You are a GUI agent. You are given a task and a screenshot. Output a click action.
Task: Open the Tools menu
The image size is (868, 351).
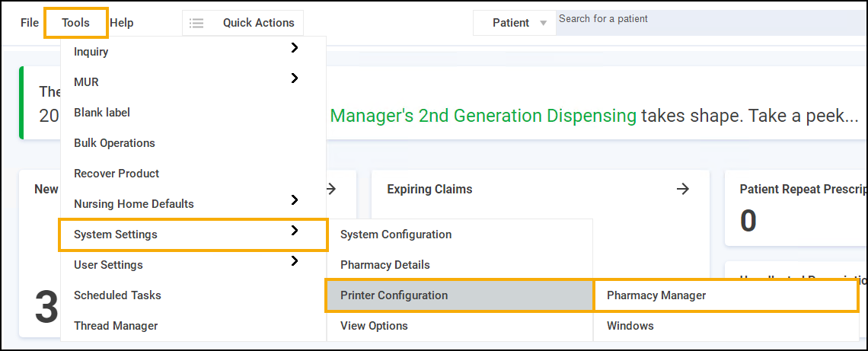coord(75,23)
